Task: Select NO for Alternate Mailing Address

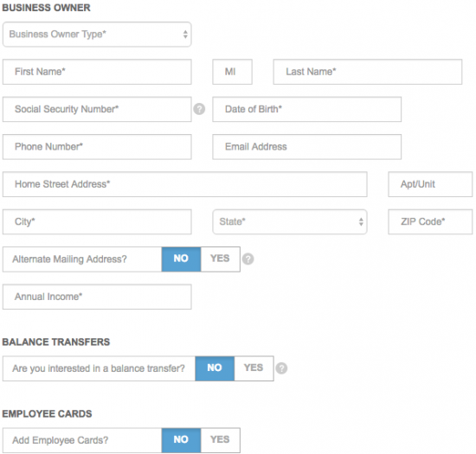Action: coord(181,259)
